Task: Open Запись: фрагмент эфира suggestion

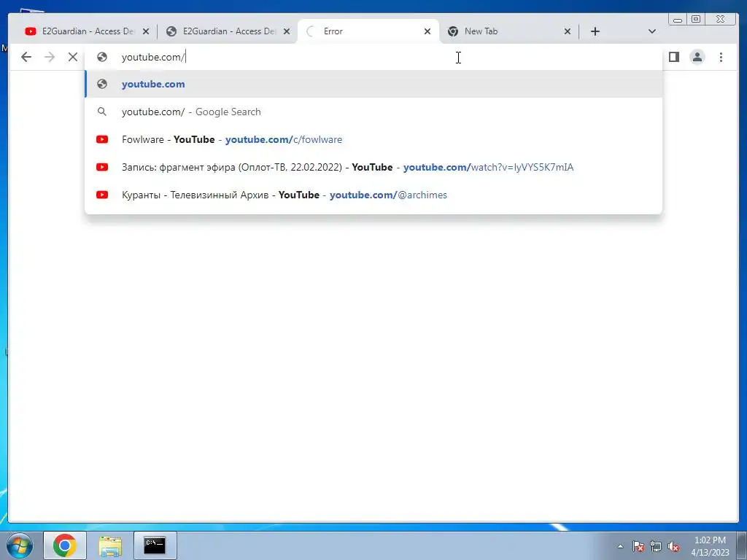Action: coord(373,167)
